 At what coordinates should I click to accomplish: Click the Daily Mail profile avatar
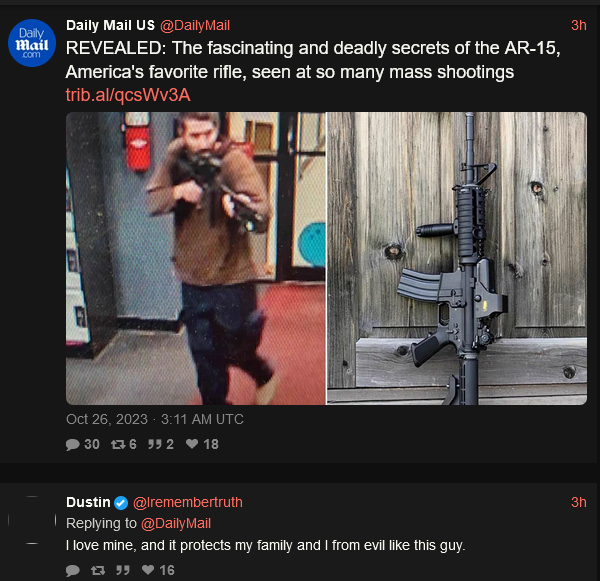[x=32, y=43]
